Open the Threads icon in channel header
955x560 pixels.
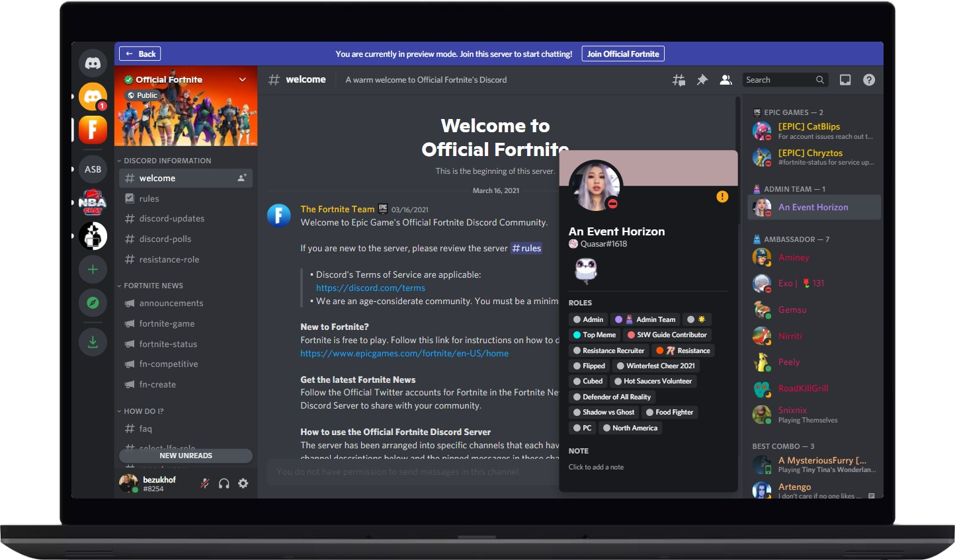tap(679, 80)
